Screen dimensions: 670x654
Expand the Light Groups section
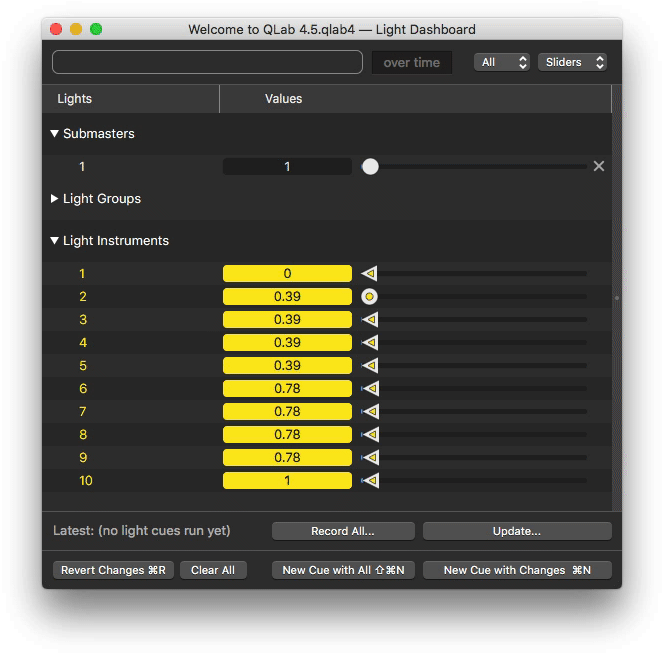pyautogui.click(x=54, y=199)
